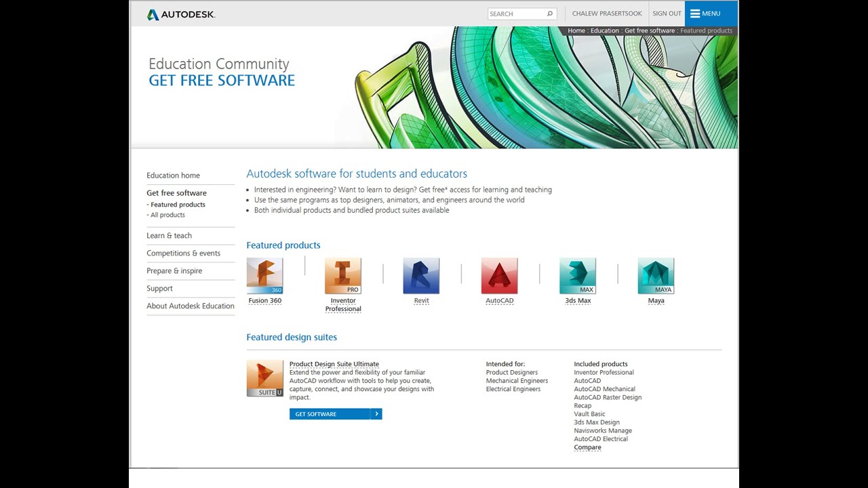
Task: Click the 'Featured products' section heading
Action: click(283, 245)
